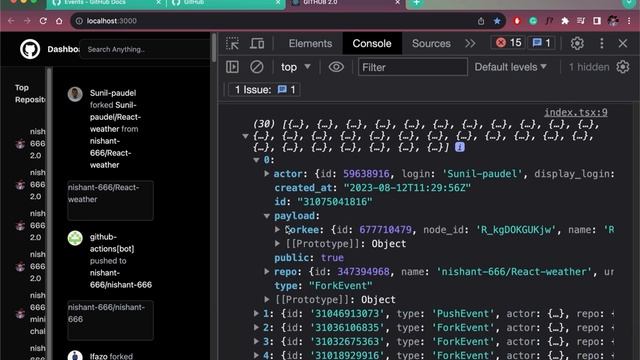Viewport: 640px width, 360px height.
Task: Click the bookmark star icon
Action: coord(497,21)
